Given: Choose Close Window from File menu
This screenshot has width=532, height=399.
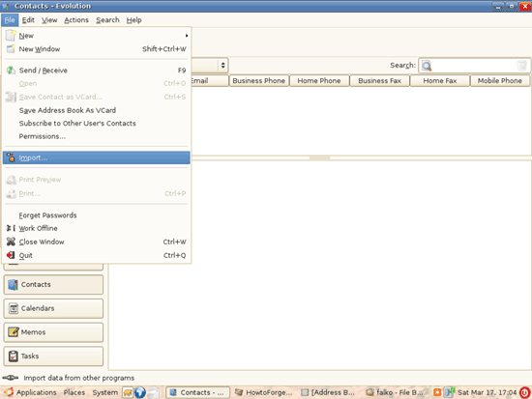Looking at the screenshot, I should [x=97, y=242].
